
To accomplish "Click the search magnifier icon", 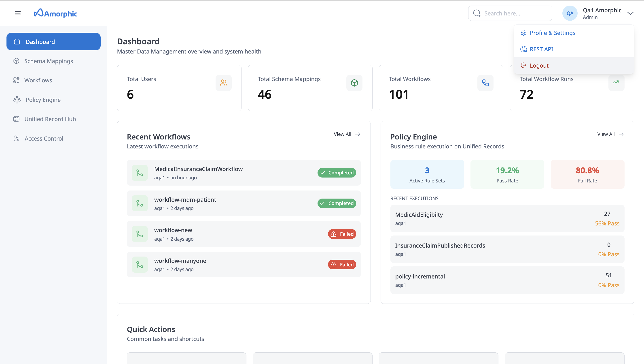I will pos(477,13).
